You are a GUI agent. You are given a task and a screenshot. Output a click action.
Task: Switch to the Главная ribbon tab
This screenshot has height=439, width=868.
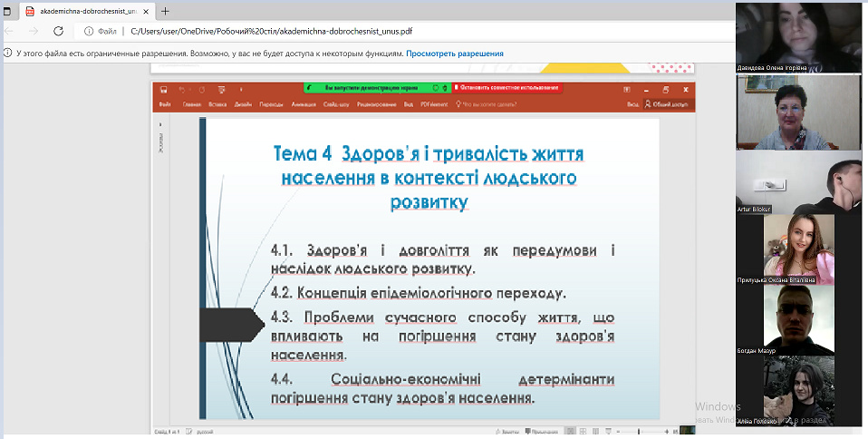(x=191, y=104)
